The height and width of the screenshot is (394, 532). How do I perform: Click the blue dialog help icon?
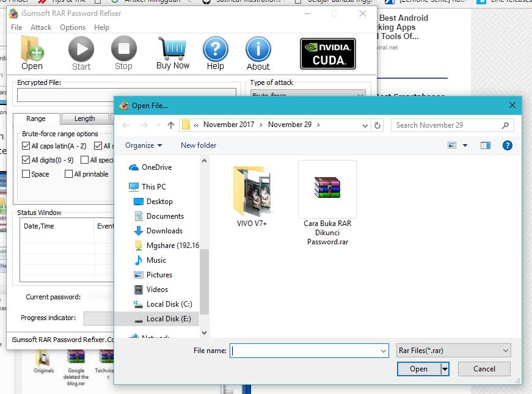(x=507, y=145)
